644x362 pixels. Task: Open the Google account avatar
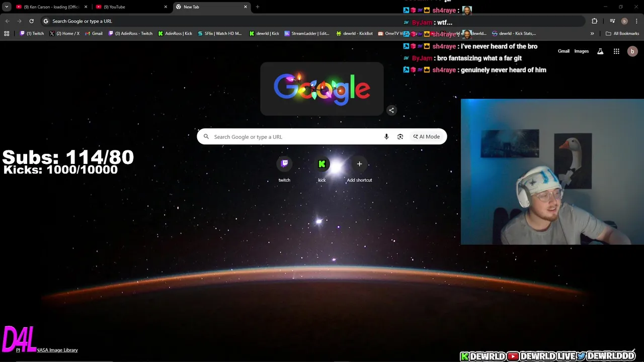pos(632,51)
